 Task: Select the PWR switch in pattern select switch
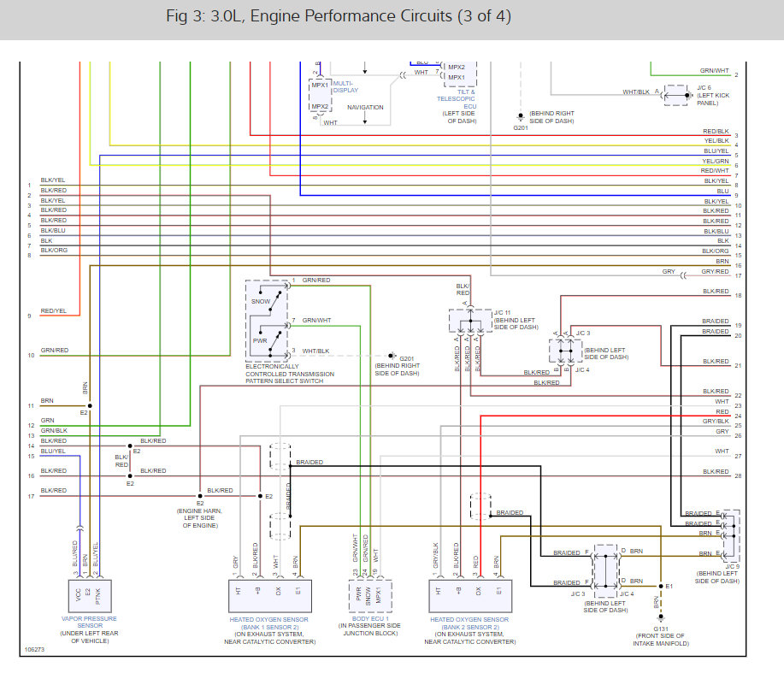tap(260, 340)
